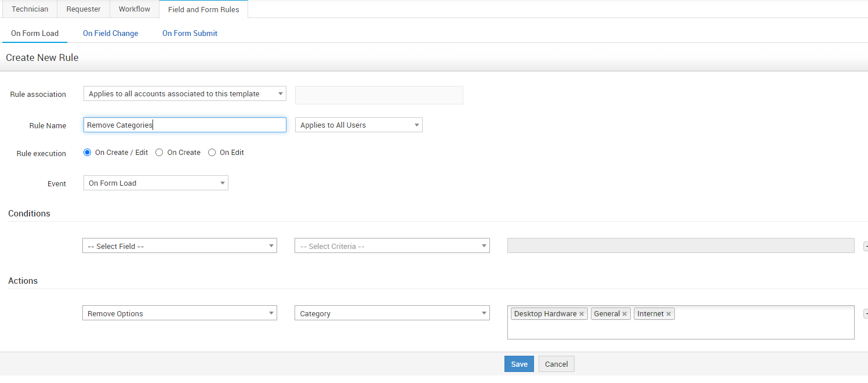This screenshot has height=383, width=868.
Task: Switch to the Technician tab
Action: click(x=30, y=9)
